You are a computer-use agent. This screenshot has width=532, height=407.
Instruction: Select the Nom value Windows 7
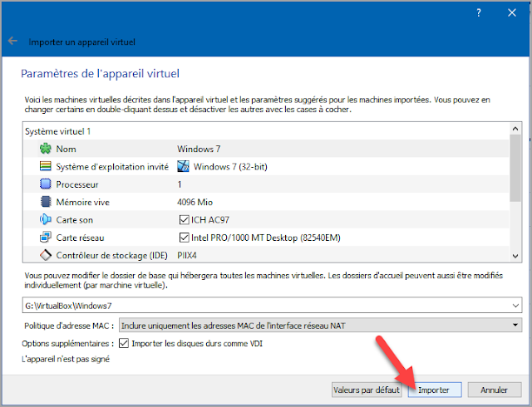pyautogui.click(x=199, y=149)
